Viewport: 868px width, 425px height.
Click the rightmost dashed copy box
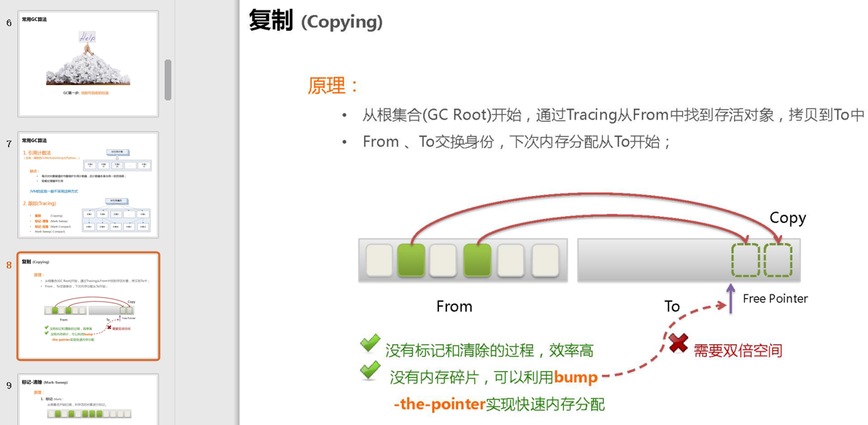(x=778, y=260)
